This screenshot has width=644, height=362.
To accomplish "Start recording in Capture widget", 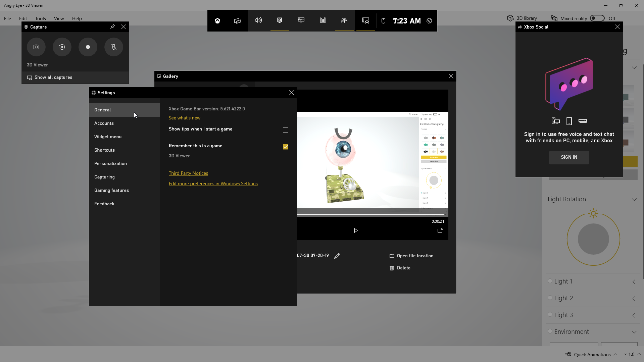I will (88, 47).
